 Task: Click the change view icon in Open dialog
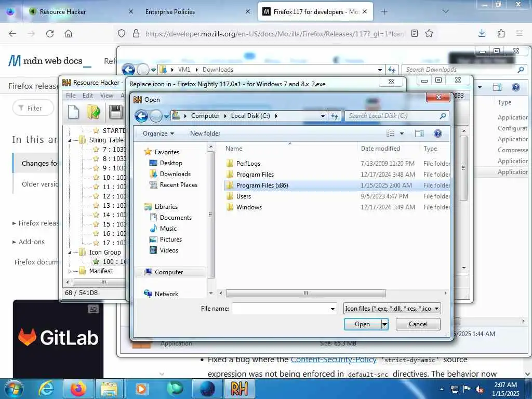(391, 134)
